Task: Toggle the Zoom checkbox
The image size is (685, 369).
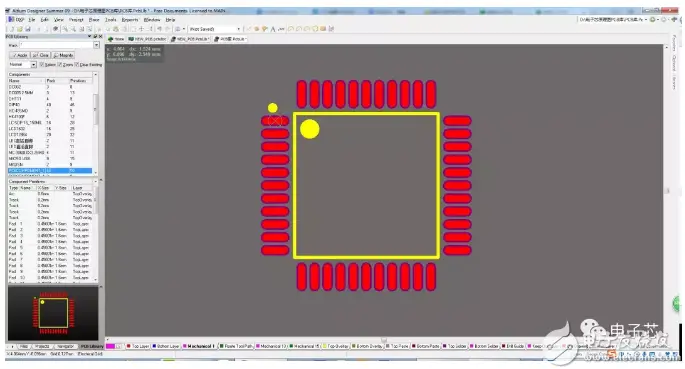Action: pos(60,65)
